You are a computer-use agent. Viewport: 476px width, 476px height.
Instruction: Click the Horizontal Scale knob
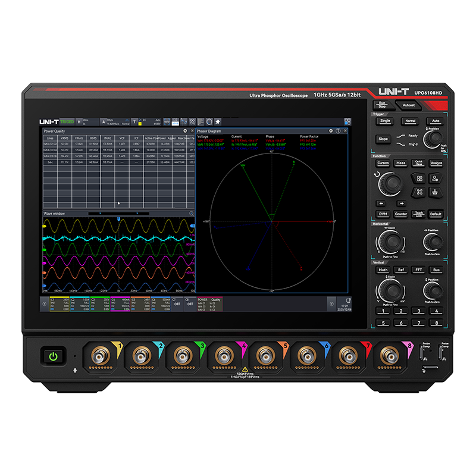coord(391,242)
